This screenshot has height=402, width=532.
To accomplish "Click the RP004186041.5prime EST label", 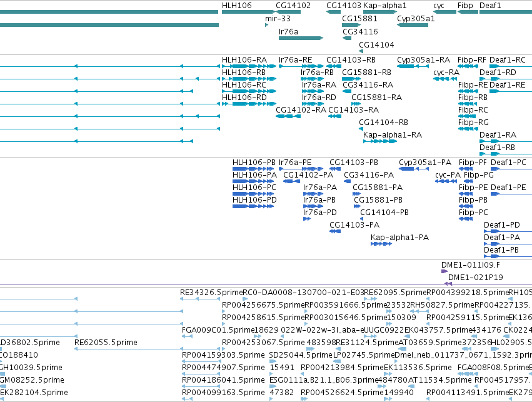I will pos(223,380).
